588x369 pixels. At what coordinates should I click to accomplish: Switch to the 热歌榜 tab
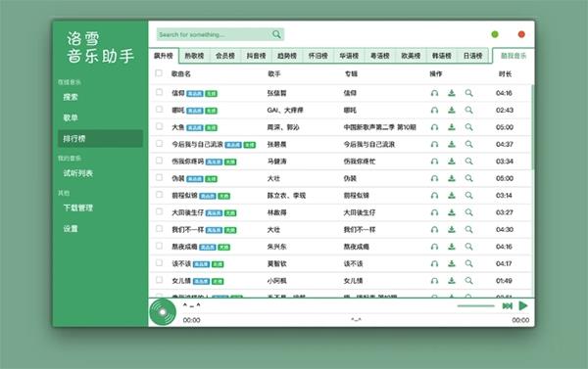pos(194,56)
